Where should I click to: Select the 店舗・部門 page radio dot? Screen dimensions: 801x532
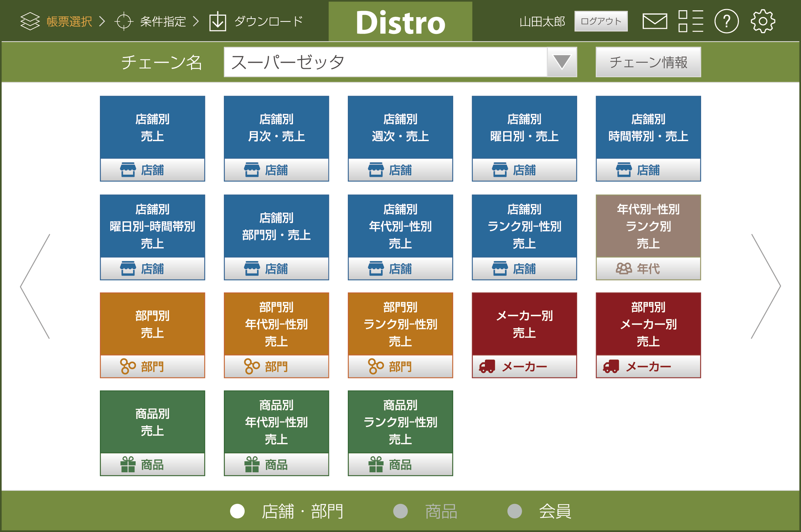point(237,511)
